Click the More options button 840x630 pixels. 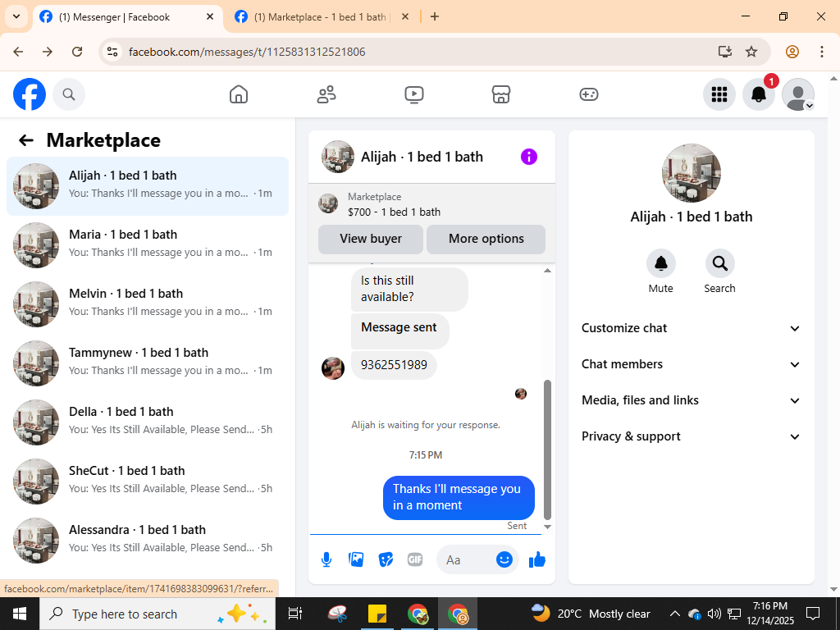pos(486,239)
